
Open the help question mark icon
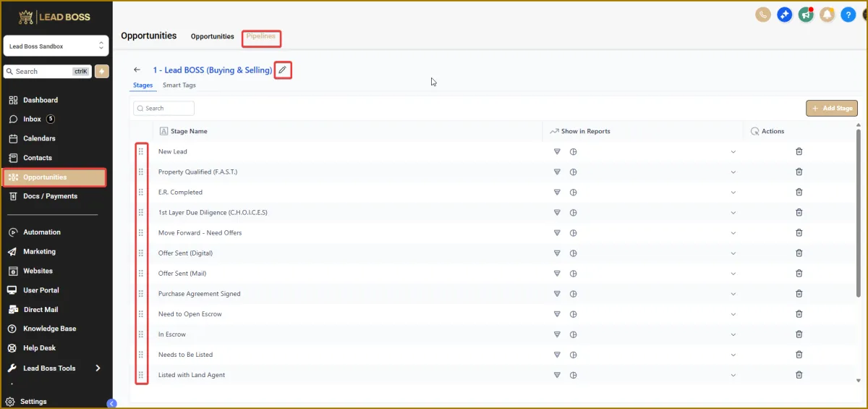[x=848, y=14]
